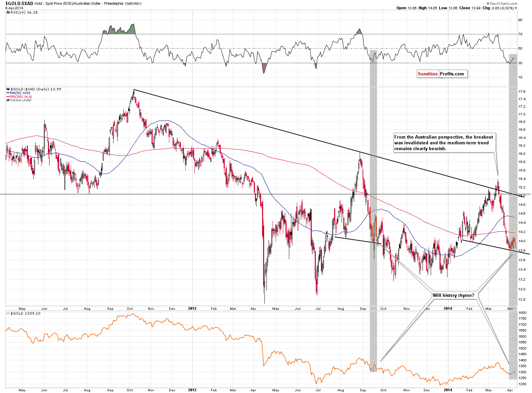Click the 15.8 price axis label

coord(522,162)
